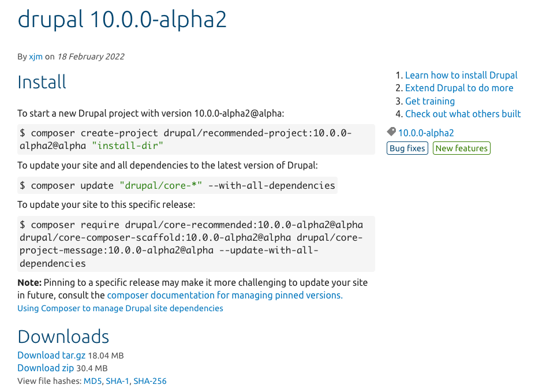
Task: Click the composer require command code block
Action: [196, 244]
